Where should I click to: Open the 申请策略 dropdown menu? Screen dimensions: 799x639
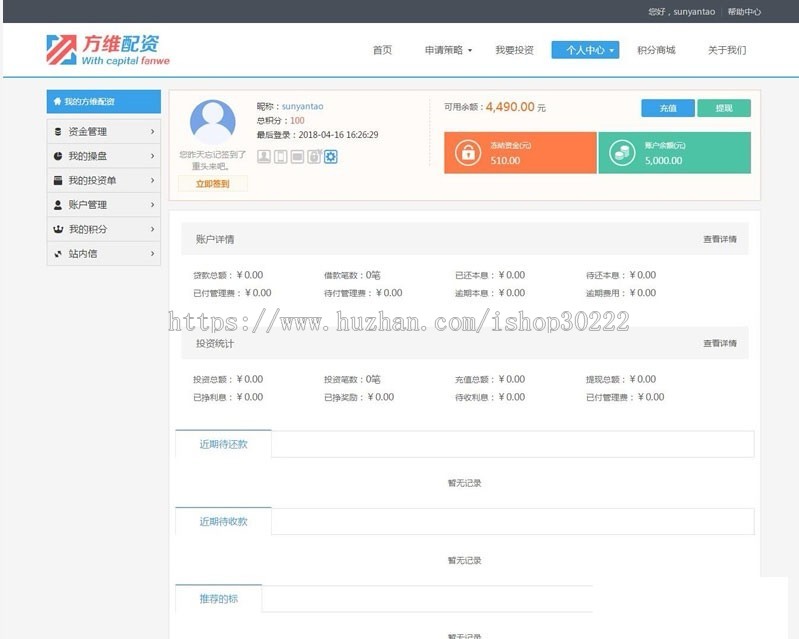click(x=448, y=50)
